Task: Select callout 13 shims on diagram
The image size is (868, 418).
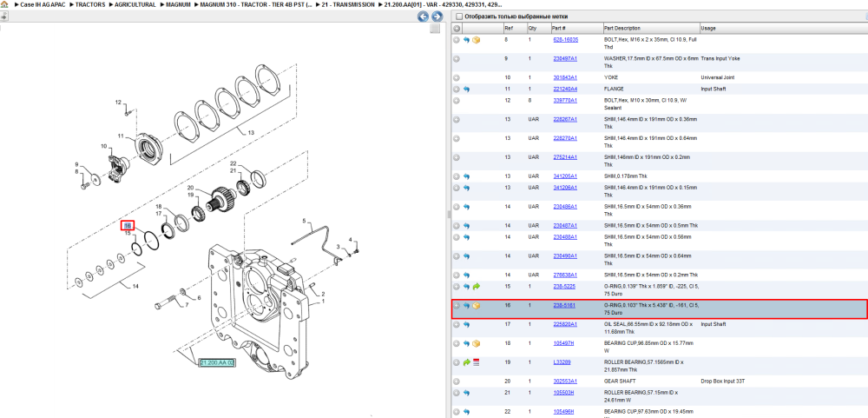Action: (x=251, y=132)
